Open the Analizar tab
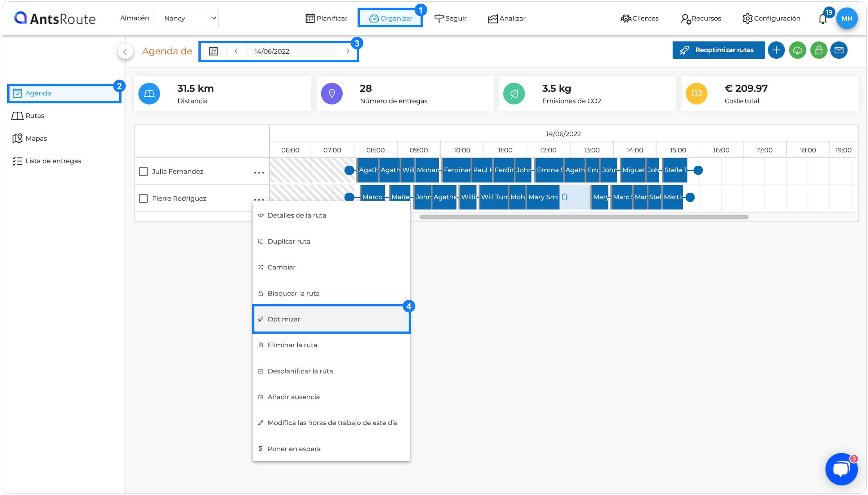868x495 pixels. click(507, 18)
